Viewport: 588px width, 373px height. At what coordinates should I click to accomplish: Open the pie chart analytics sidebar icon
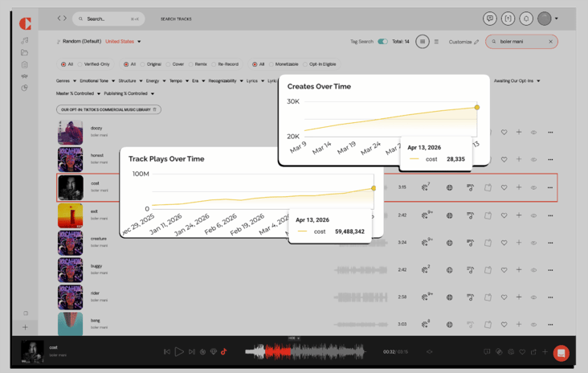tap(25, 88)
